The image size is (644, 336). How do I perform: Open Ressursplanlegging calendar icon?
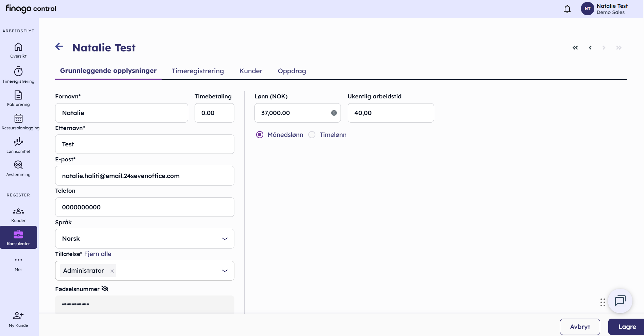(x=18, y=118)
